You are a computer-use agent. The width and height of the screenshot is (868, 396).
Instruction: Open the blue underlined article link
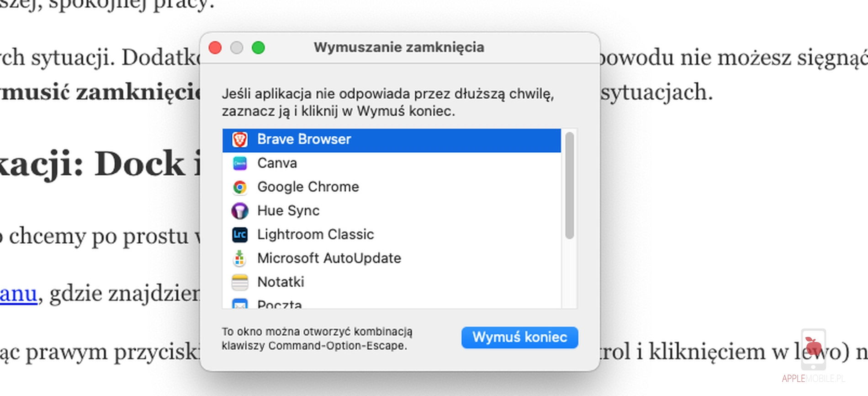18,294
